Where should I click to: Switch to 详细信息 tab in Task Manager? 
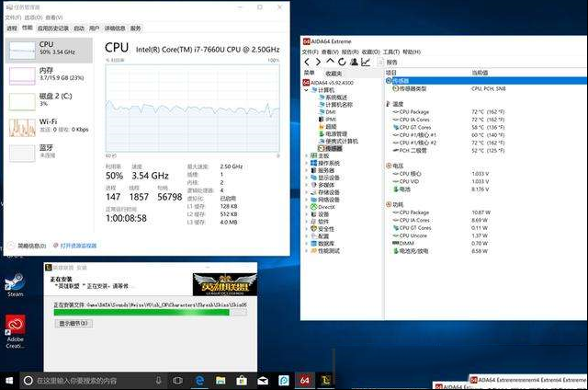pos(115,29)
